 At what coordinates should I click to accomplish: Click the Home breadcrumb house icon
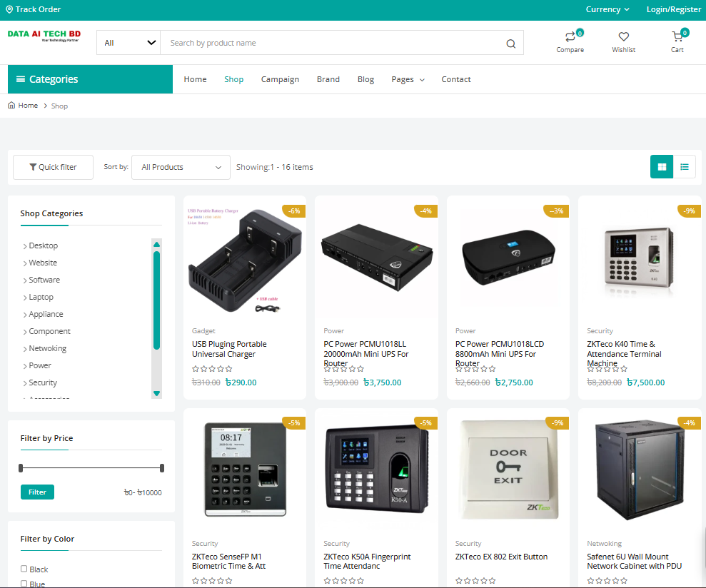[x=11, y=106]
